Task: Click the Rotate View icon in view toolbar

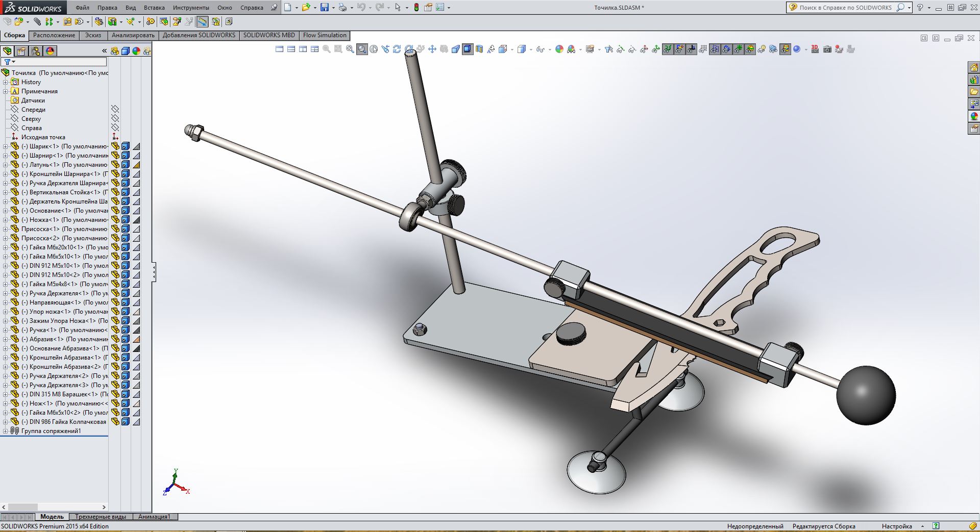Action: [397, 49]
